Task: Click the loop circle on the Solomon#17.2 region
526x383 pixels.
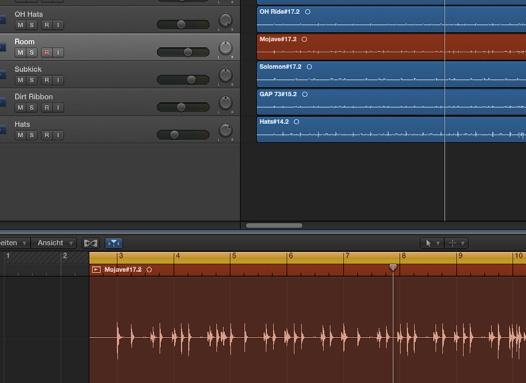Action: coord(309,67)
